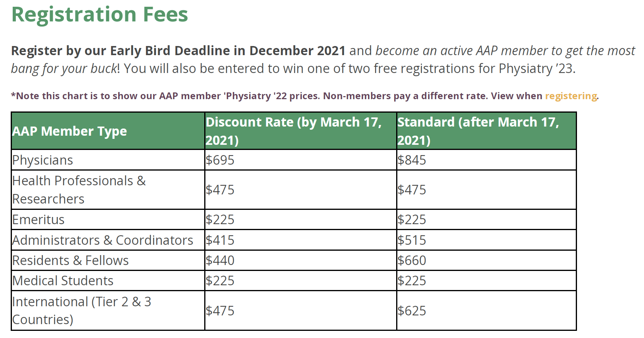The image size is (644, 338).
Task: Select the Discount Rate column header
Action: tap(301, 131)
